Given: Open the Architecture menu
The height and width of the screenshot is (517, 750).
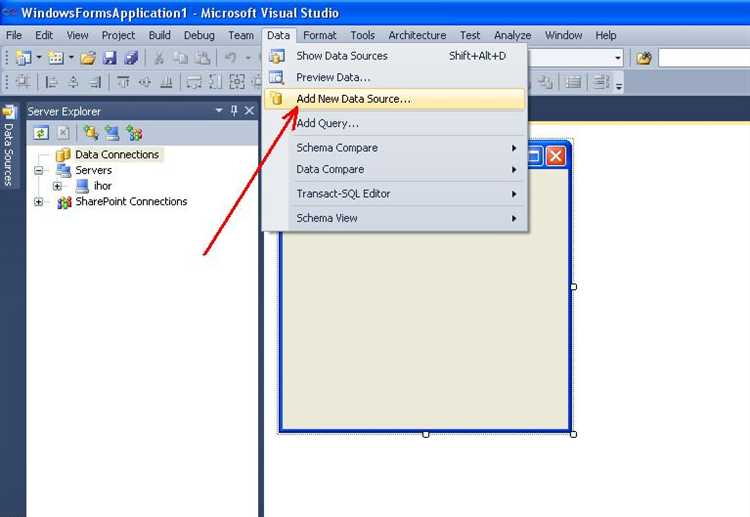Looking at the screenshot, I should (x=417, y=35).
